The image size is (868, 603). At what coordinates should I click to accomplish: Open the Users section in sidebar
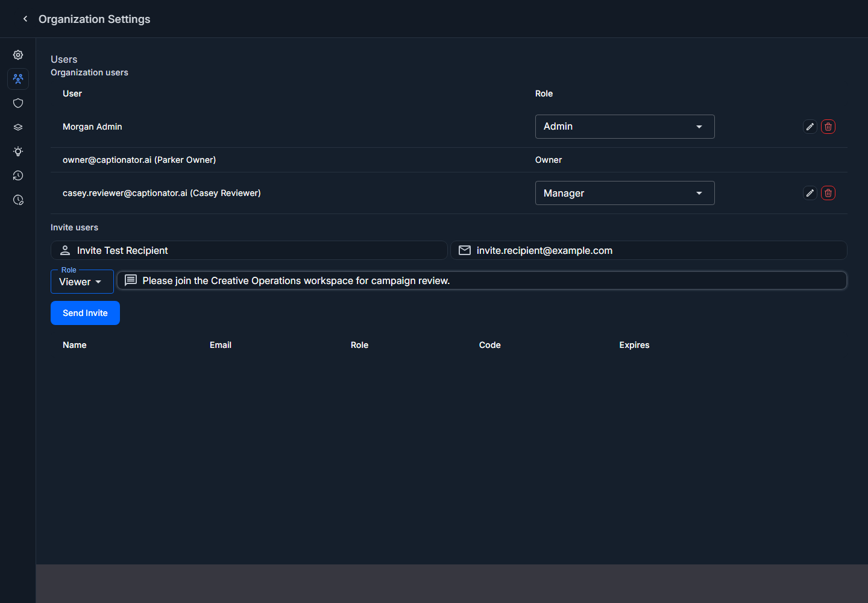[x=18, y=79]
